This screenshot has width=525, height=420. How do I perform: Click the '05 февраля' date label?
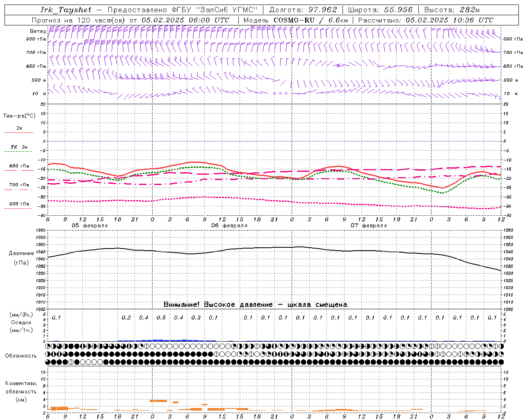(90, 226)
